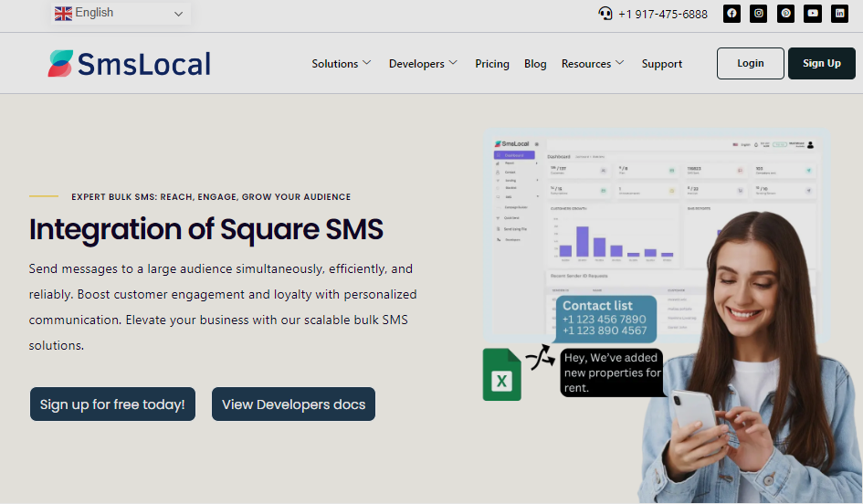Screen dimensions: 863x504
Task: Open the Pinterest social icon
Action: pos(785,14)
